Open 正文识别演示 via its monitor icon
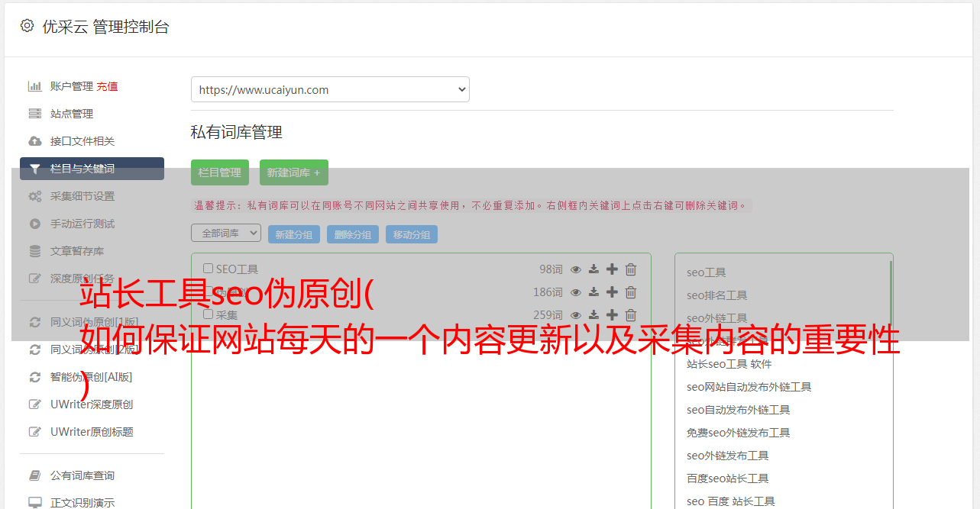Viewport: 980px width, 509px height. click(x=34, y=503)
